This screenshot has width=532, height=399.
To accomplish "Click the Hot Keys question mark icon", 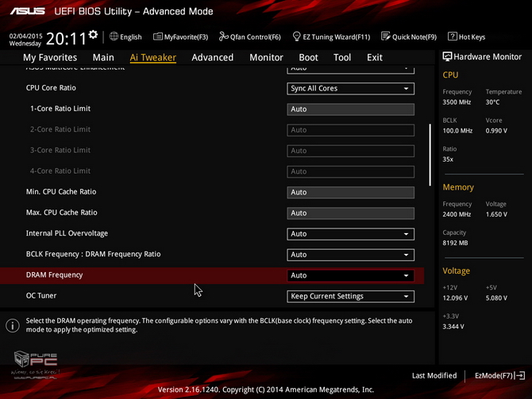I will click(x=453, y=36).
